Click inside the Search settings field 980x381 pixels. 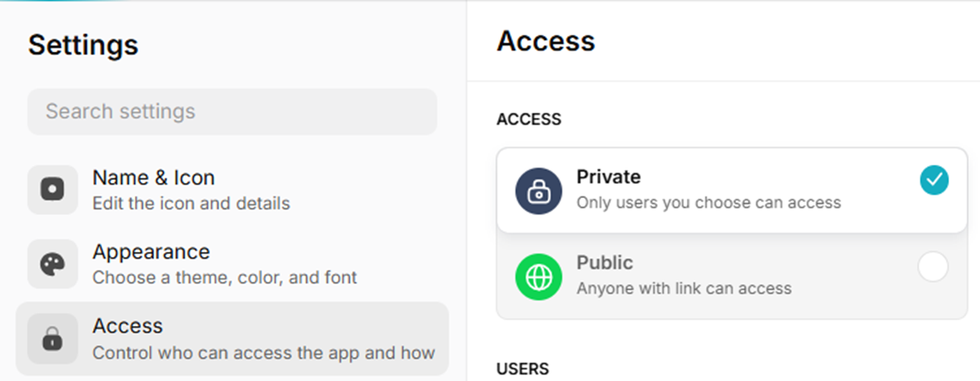[231, 111]
